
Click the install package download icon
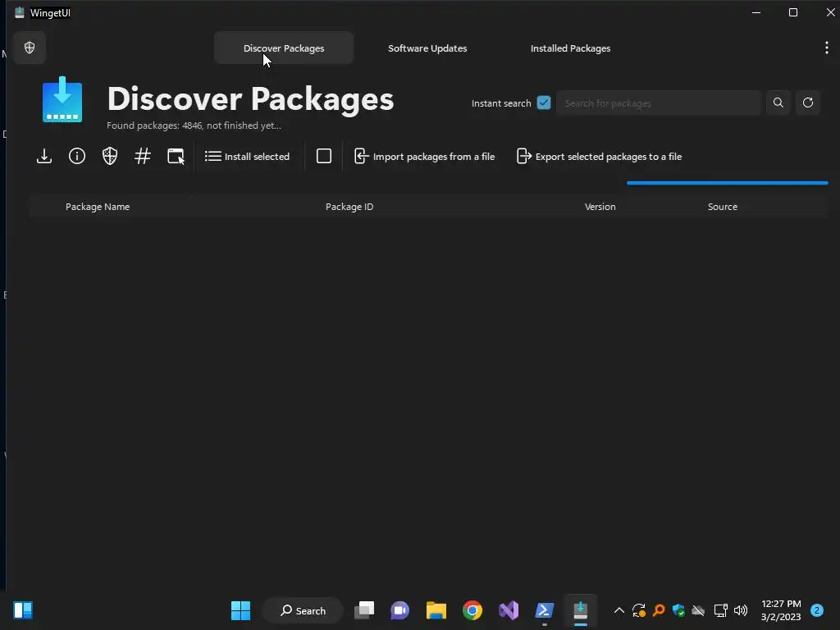click(44, 156)
